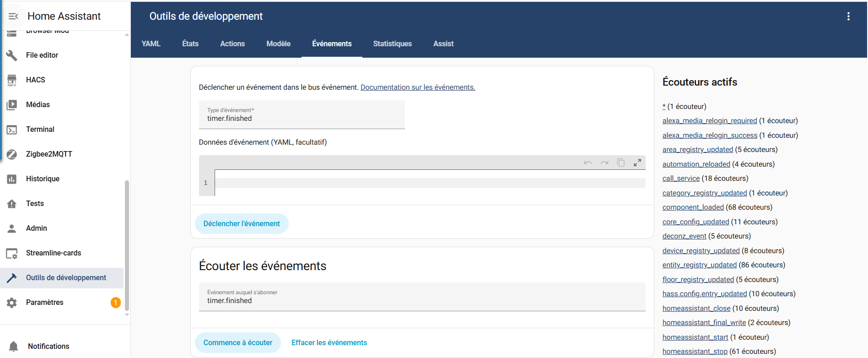
Task: Open the Notifications bell
Action: [48, 346]
